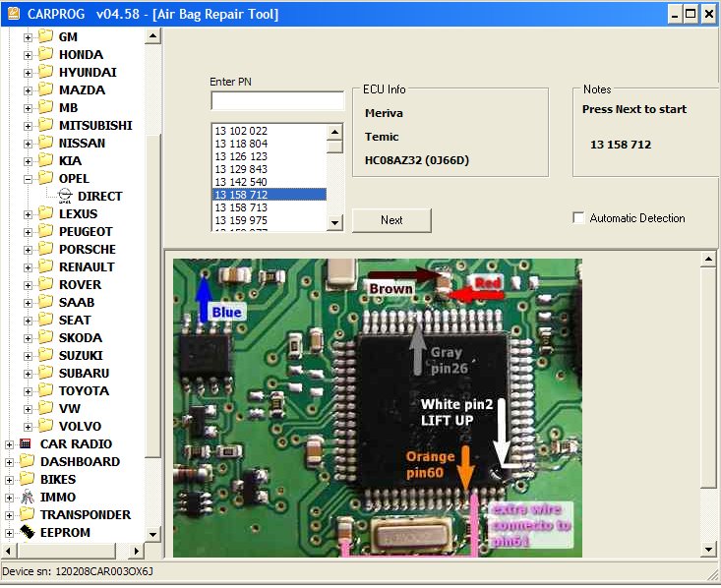Click the BIKES folder icon

pos(27,478)
